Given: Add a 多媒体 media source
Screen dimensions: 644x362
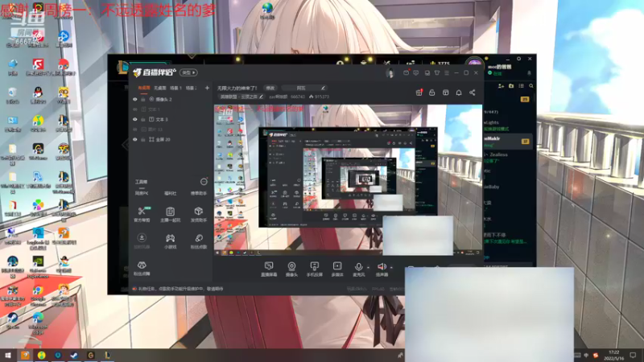Looking at the screenshot, I should 337,269.
